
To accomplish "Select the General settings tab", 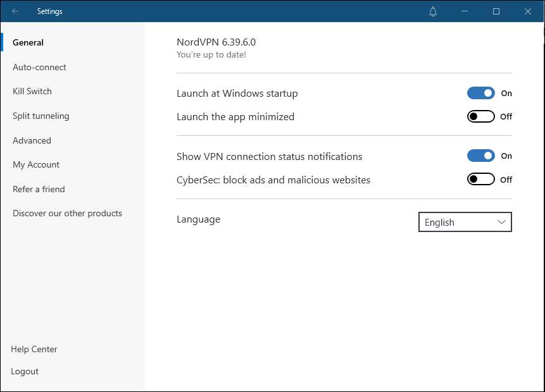I will pyautogui.click(x=28, y=42).
